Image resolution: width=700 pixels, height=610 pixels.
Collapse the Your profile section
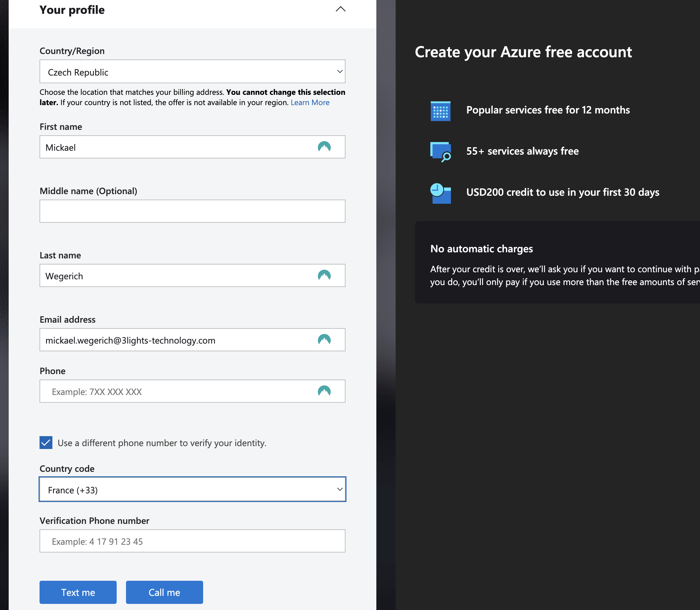pos(340,9)
